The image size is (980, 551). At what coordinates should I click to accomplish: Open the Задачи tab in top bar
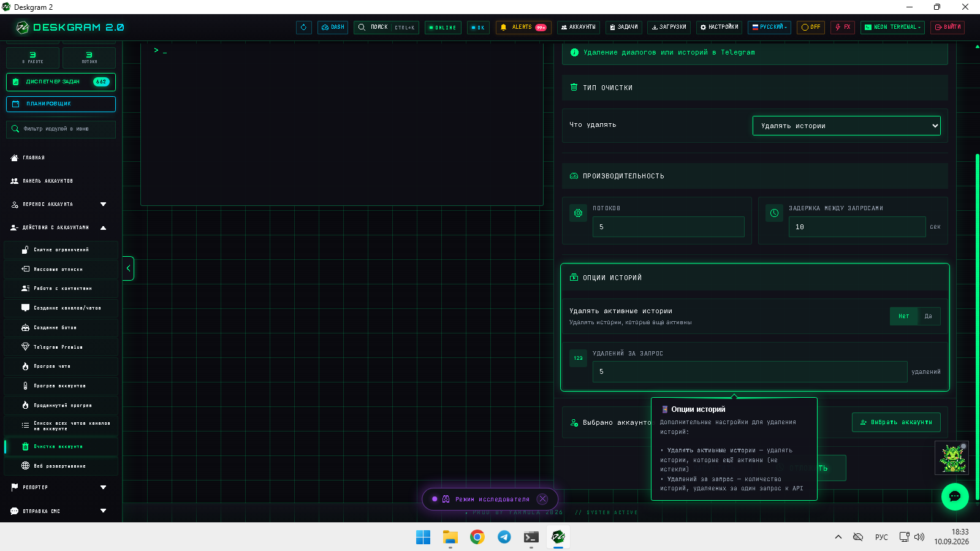point(624,28)
